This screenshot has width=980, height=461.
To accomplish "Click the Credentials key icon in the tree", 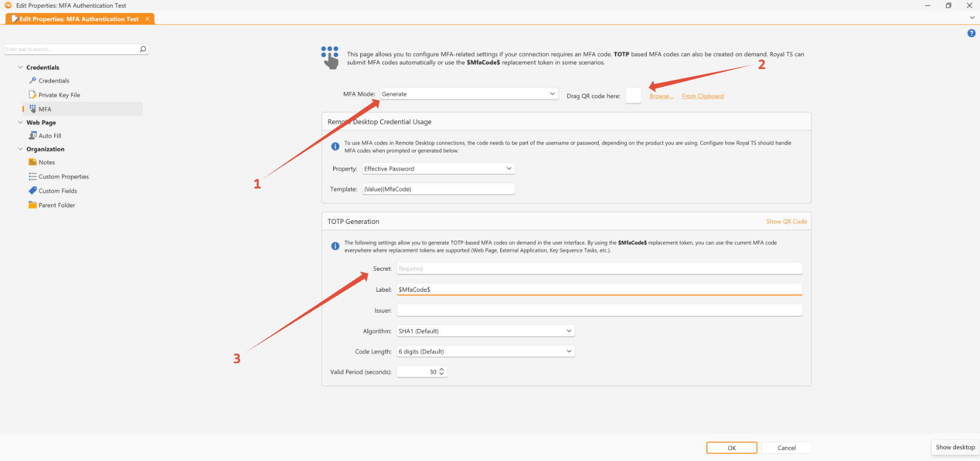I will point(33,80).
